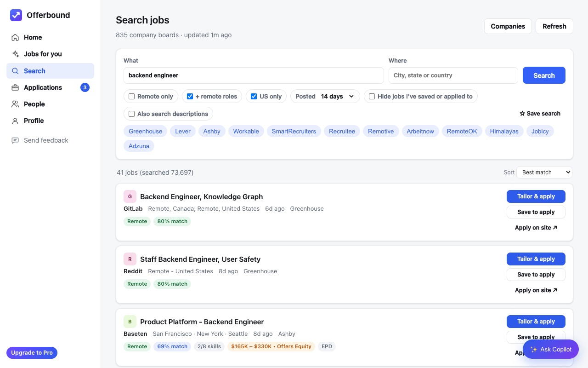Viewport: 588px width, 368px height.
Task: Toggle the Greenhouse source chip
Action: [146, 131]
